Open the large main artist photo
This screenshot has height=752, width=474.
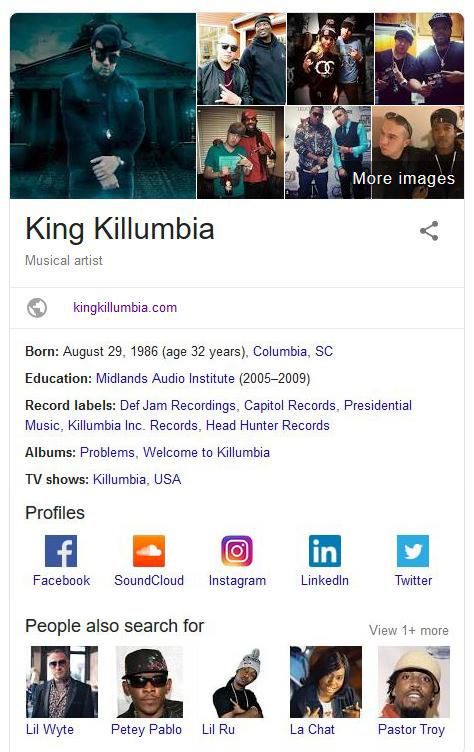point(103,106)
